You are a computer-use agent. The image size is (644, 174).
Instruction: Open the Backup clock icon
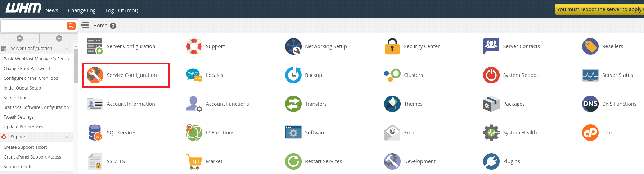(x=293, y=75)
